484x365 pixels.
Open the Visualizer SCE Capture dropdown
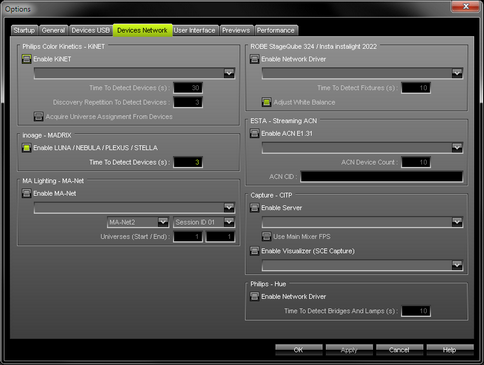click(362, 265)
